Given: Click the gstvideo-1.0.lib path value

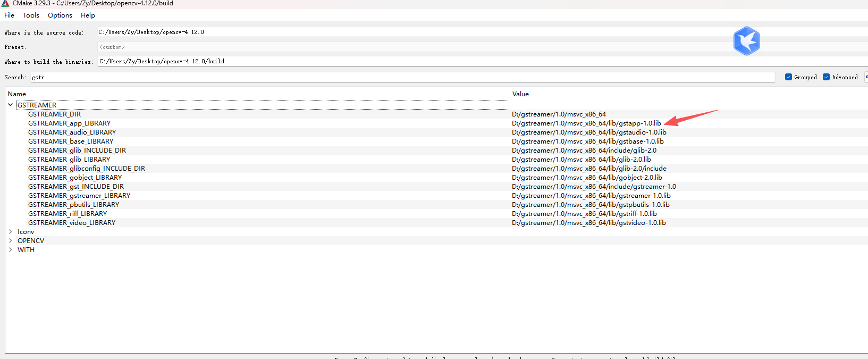Looking at the screenshot, I should (x=589, y=222).
